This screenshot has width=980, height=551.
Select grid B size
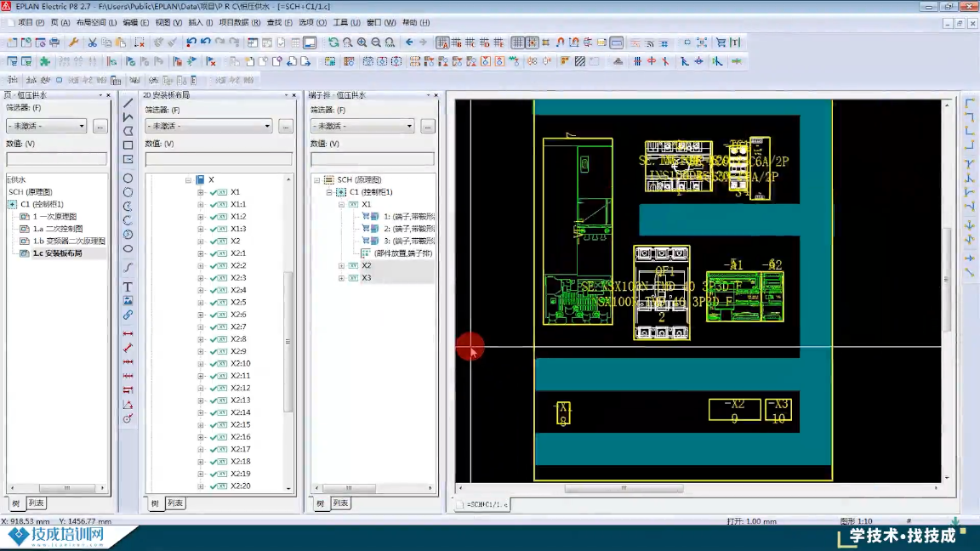[x=456, y=43]
